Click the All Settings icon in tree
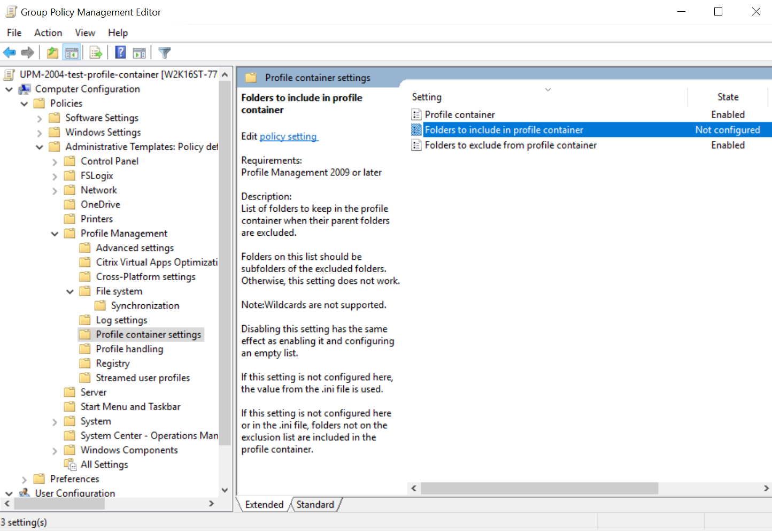772x532 pixels. tap(70, 465)
